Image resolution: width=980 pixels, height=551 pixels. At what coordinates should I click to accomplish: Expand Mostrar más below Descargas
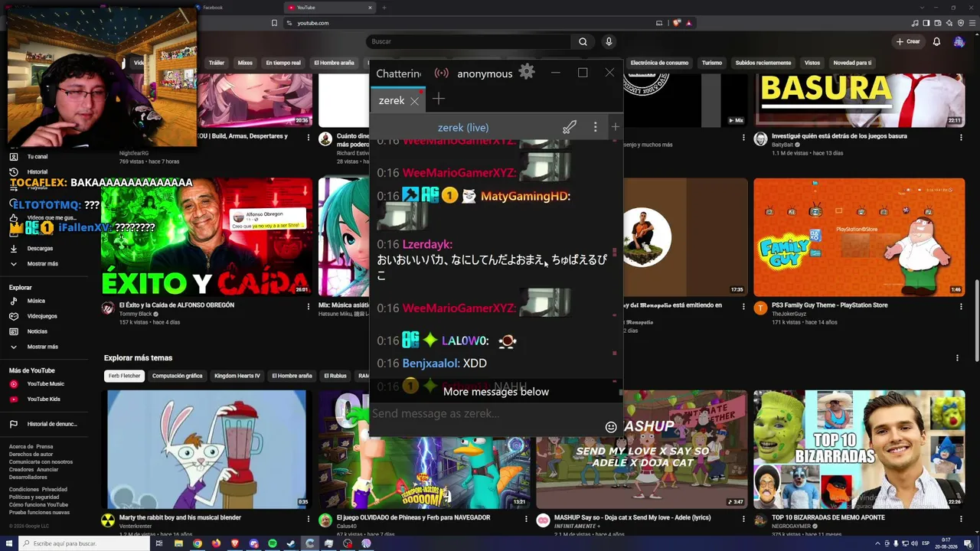[x=43, y=263]
